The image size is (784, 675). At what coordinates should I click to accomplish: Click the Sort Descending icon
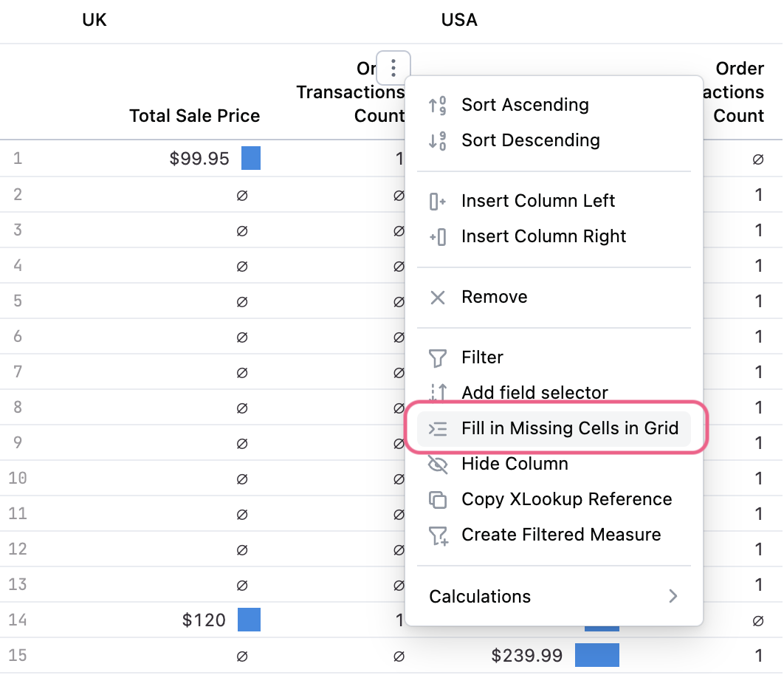coord(437,140)
